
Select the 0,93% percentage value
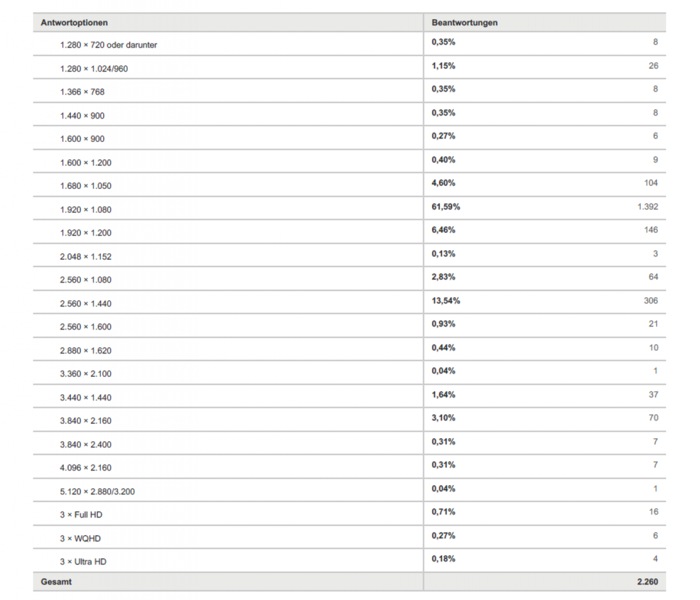[x=443, y=324]
